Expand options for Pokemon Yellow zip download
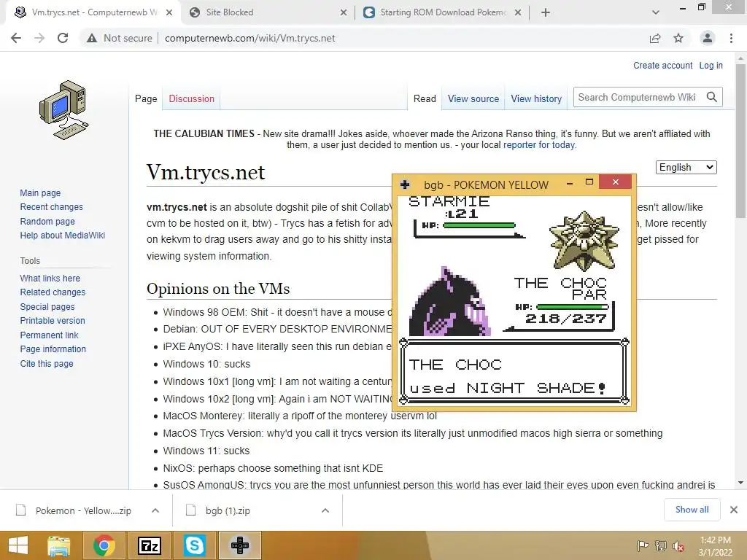The width and height of the screenshot is (747, 560). point(155,510)
